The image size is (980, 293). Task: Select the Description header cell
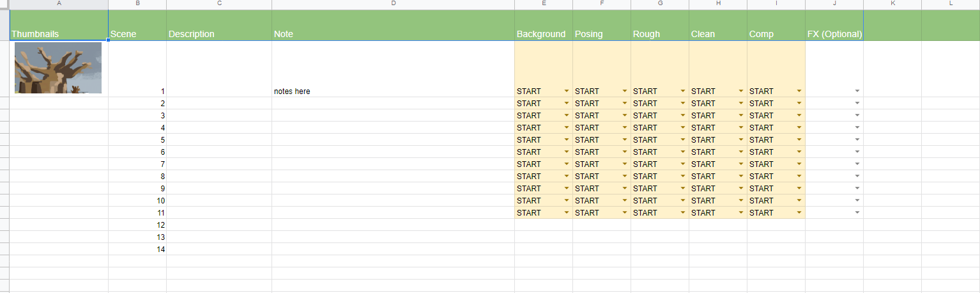[219, 26]
